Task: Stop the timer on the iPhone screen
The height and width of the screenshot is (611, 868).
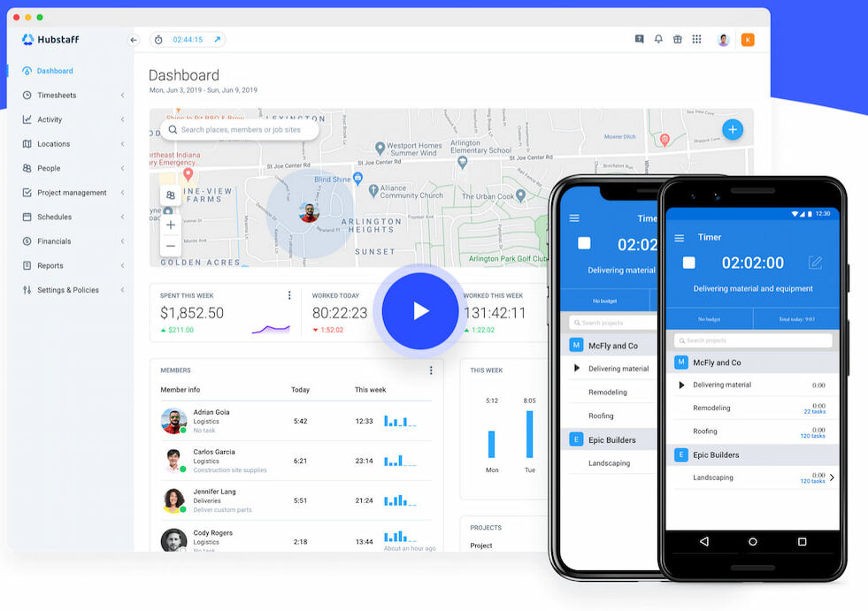Action: click(x=584, y=243)
